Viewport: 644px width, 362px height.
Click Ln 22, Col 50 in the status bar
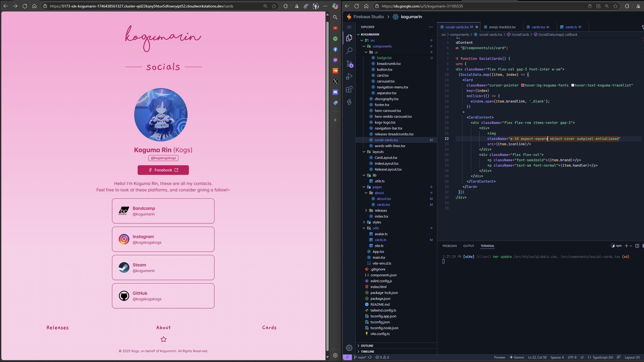click(x=537, y=357)
